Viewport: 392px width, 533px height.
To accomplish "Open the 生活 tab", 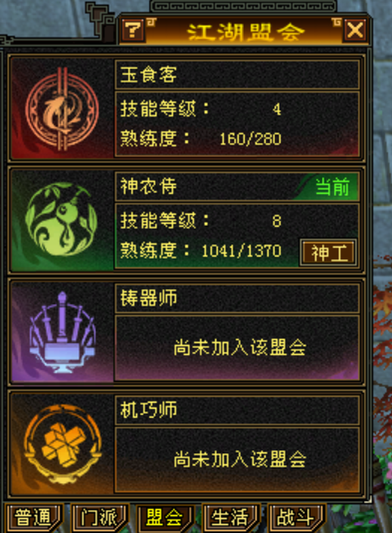I will point(231,519).
